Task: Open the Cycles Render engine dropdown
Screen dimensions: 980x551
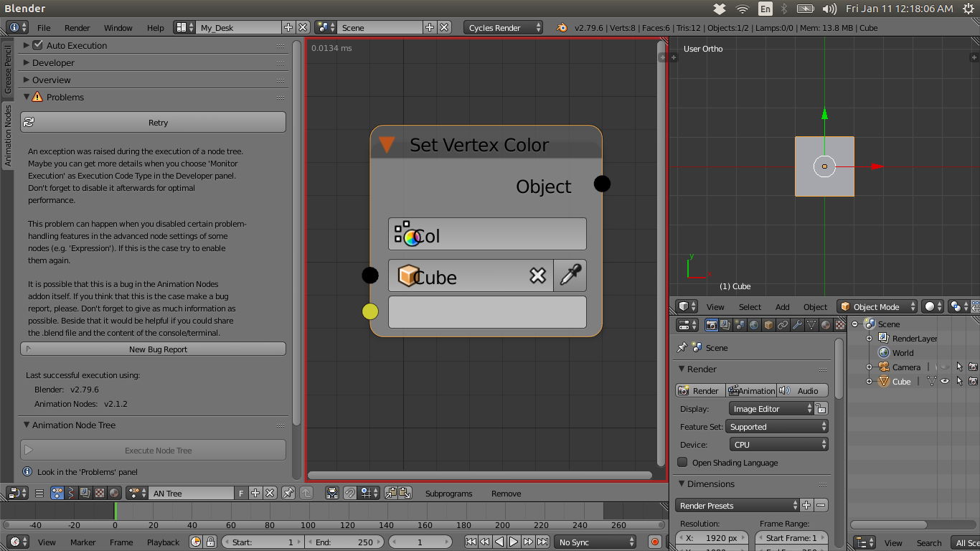Action: pyautogui.click(x=503, y=27)
